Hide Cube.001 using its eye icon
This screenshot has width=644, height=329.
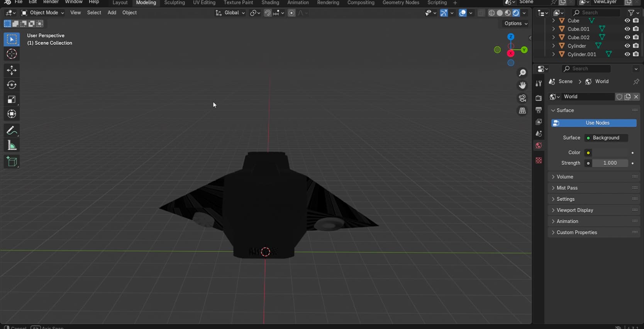tap(627, 29)
